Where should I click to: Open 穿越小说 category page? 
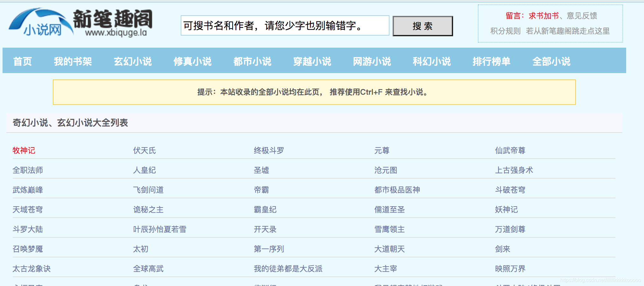coord(312,61)
